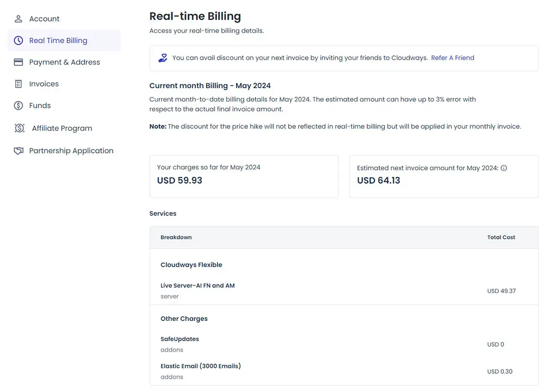Screen dimensions: 555x392
Task: Click the Services section heading
Action: (163, 214)
